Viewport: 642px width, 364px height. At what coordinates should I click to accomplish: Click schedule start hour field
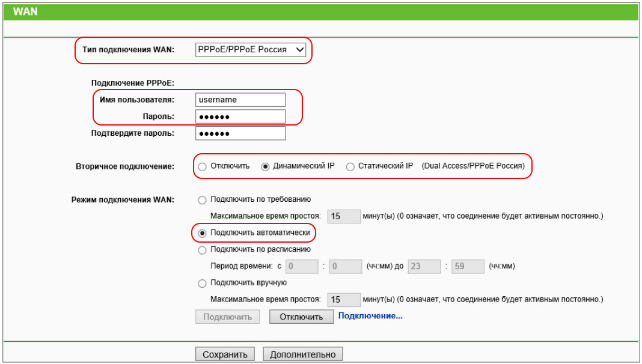[x=302, y=267]
